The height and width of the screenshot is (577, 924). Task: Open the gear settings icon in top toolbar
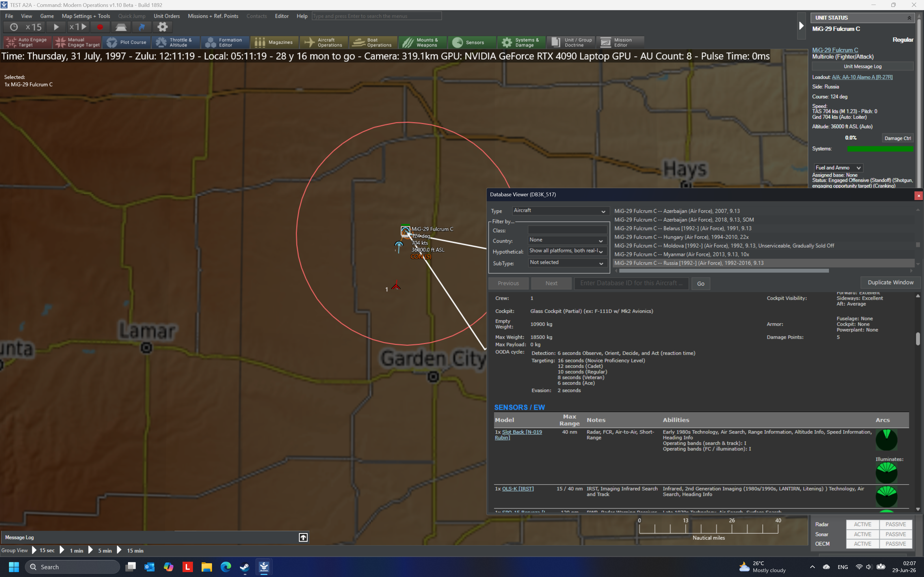coord(163,27)
